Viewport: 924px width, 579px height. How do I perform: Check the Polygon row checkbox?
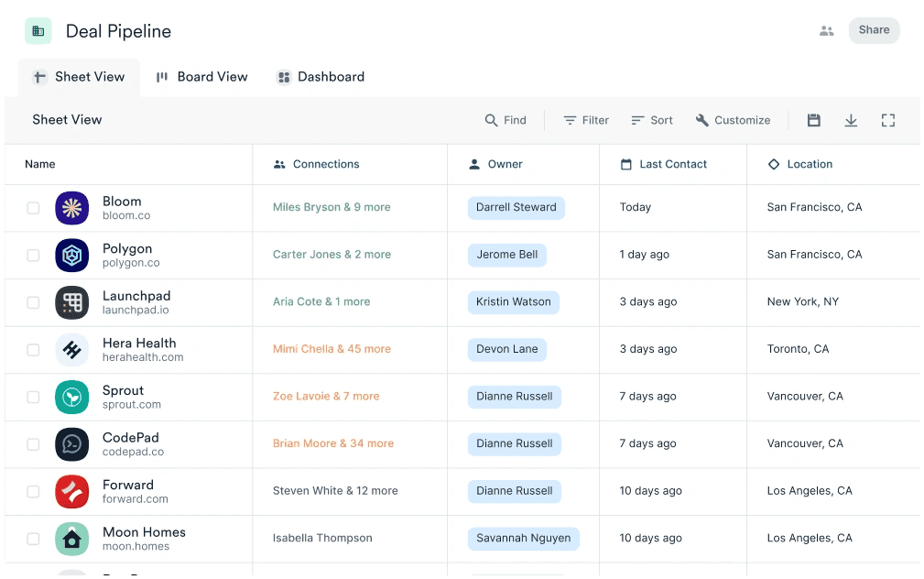point(33,256)
